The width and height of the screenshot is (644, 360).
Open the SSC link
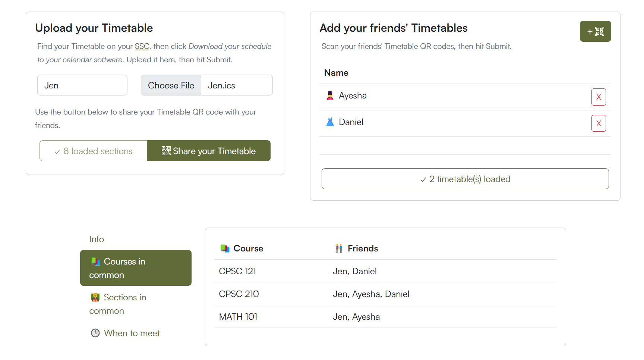(142, 46)
